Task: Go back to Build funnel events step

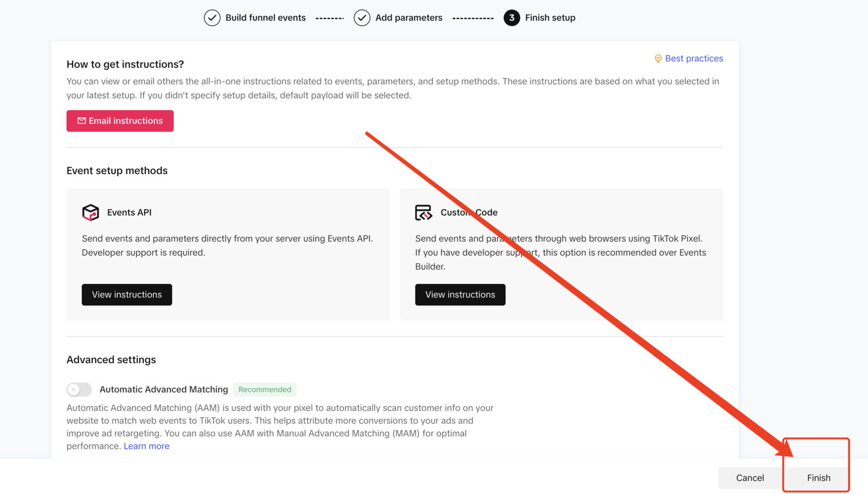Action: tap(265, 18)
